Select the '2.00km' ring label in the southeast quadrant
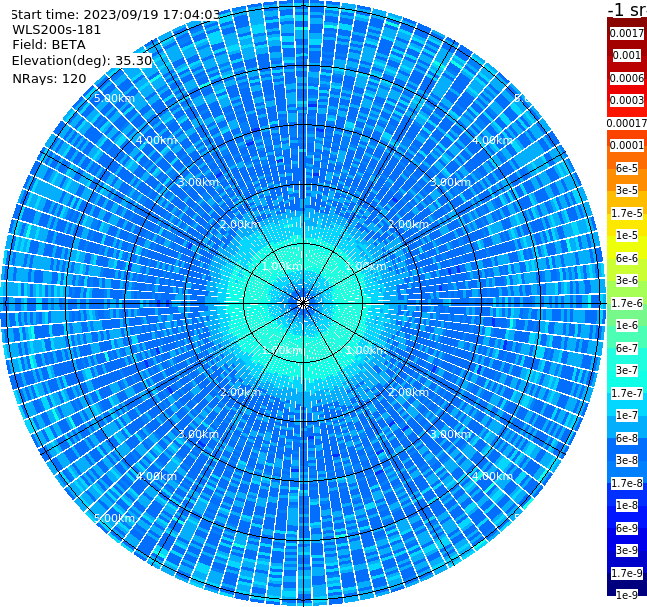 tap(408, 392)
